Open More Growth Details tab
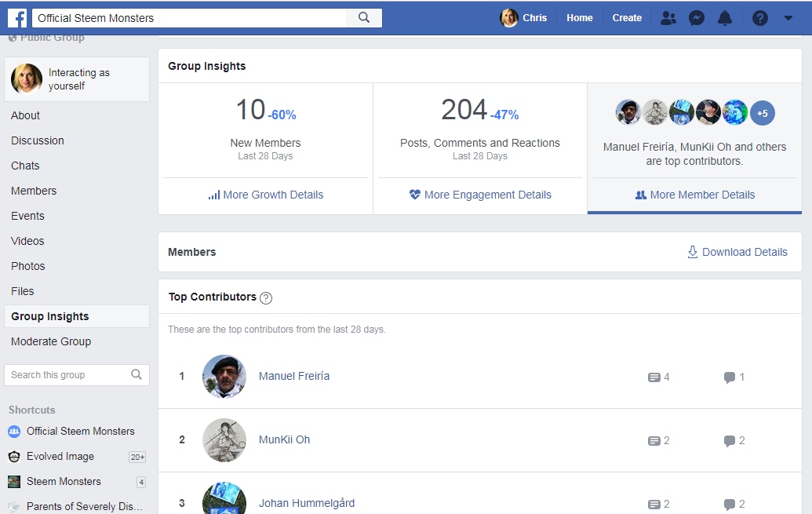The height and width of the screenshot is (514, 812). (x=266, y=195)
